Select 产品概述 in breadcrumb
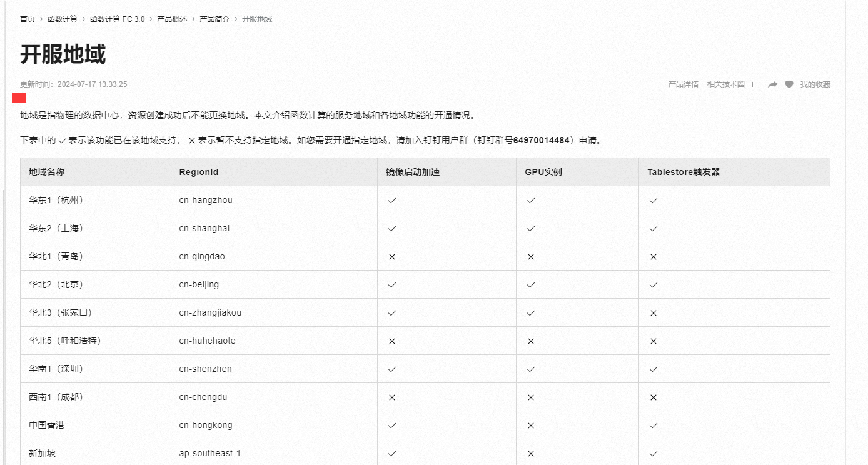 pos(172,19)
